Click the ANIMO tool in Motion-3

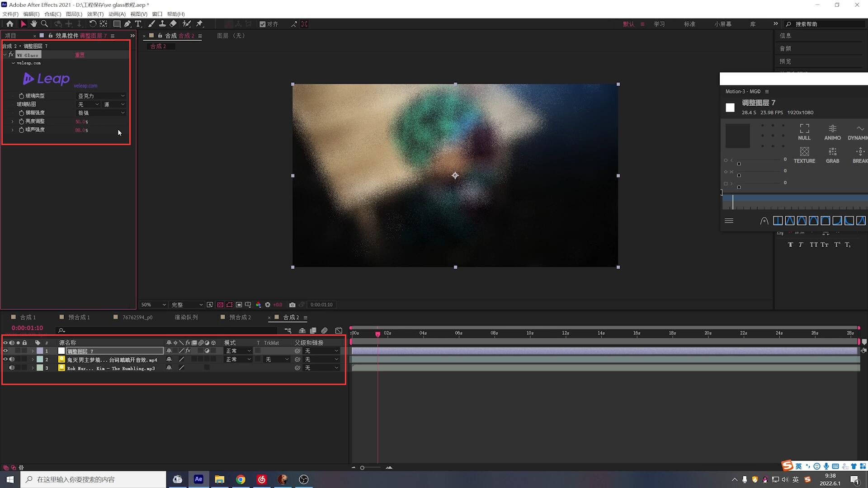tap(832, 132)
